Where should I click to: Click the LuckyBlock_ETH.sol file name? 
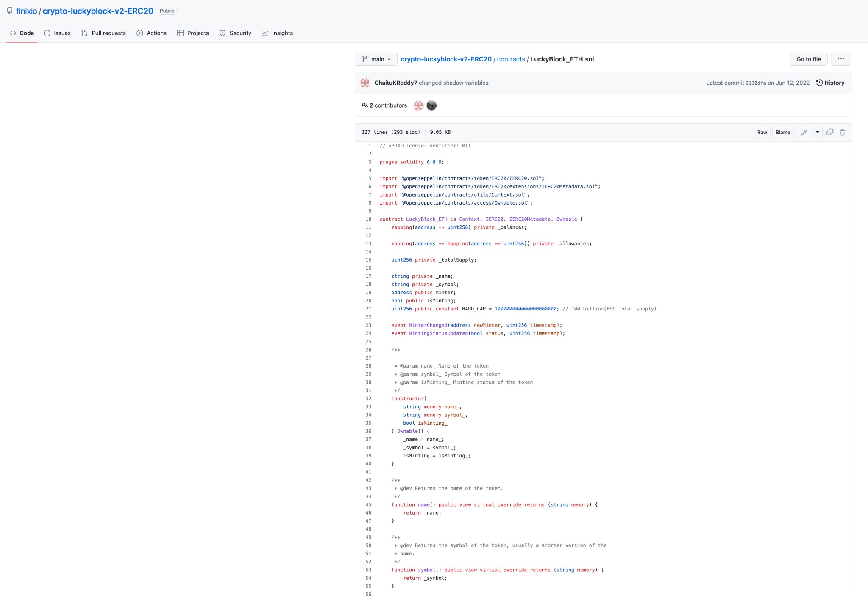click(x=562, y=59)
